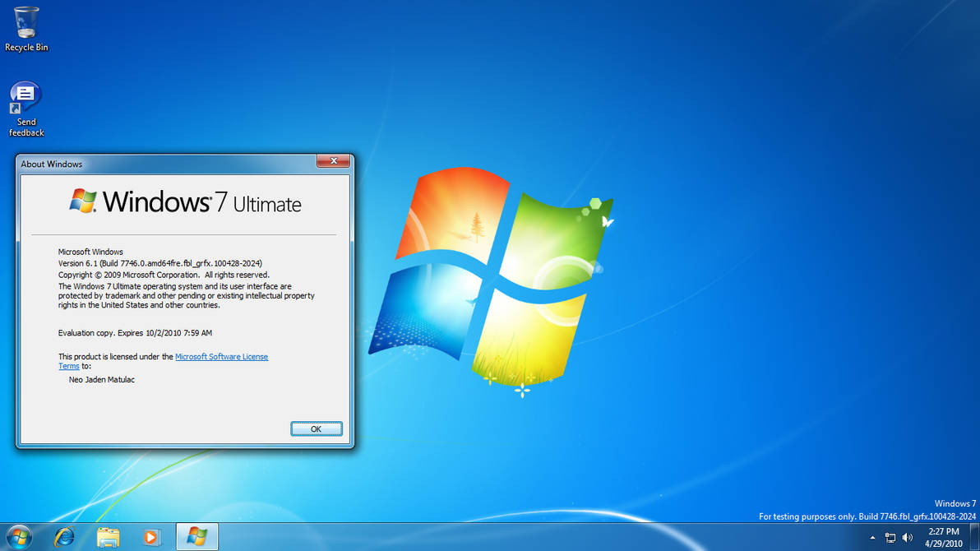Click Show desktop at the taskbar's far right
The height and width of the screenshot is (551, 980).
coord(977,537)
